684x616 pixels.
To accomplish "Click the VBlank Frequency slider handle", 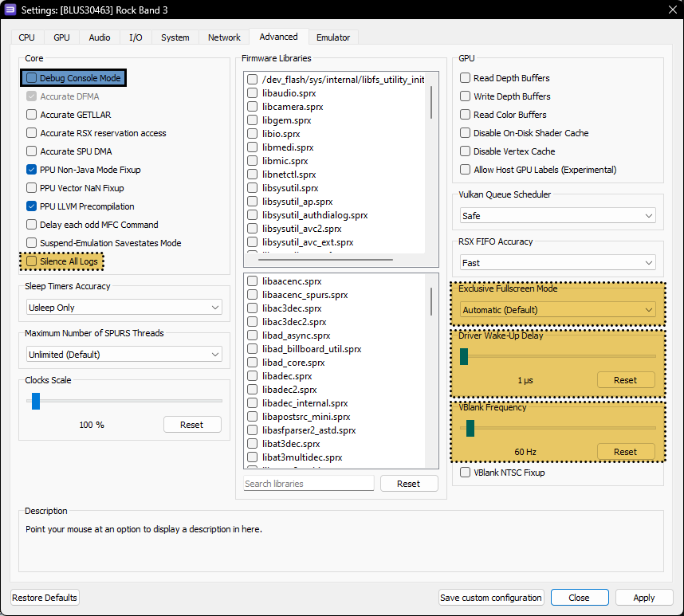I will tap(470, 428).
